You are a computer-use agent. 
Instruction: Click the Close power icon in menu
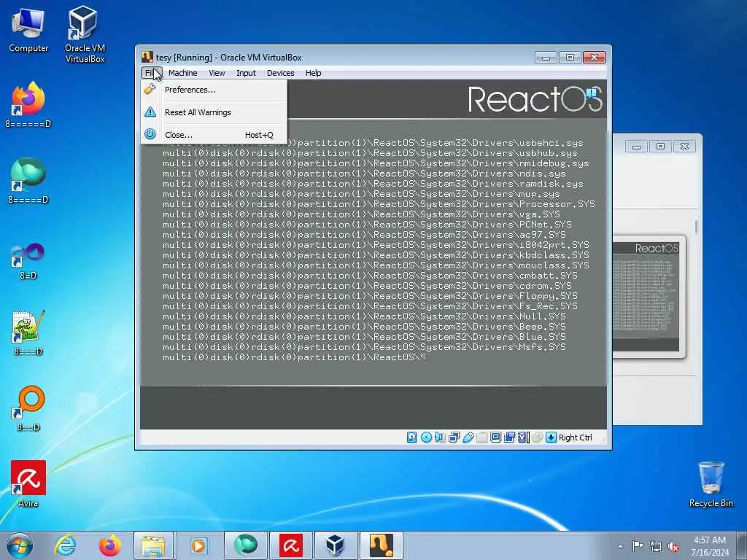(150, 134)
